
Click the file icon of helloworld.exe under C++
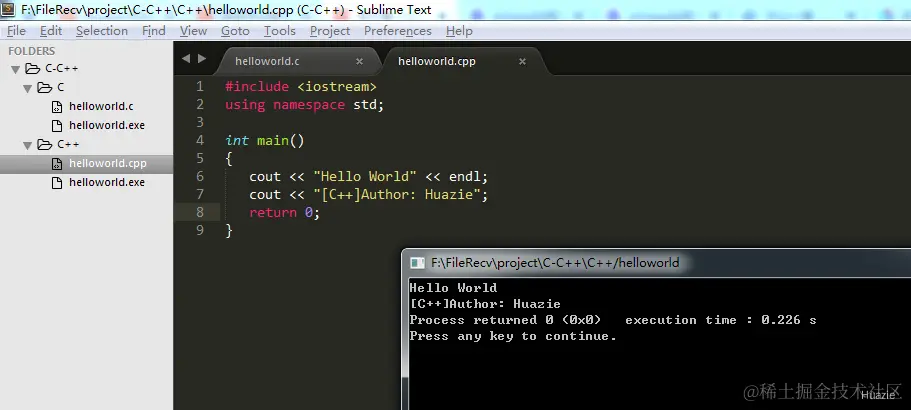point(57,182)
